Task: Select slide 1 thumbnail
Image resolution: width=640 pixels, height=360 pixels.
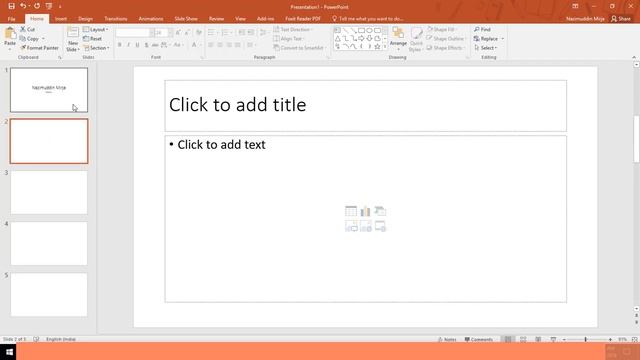Action: click(x=49, y=90)
